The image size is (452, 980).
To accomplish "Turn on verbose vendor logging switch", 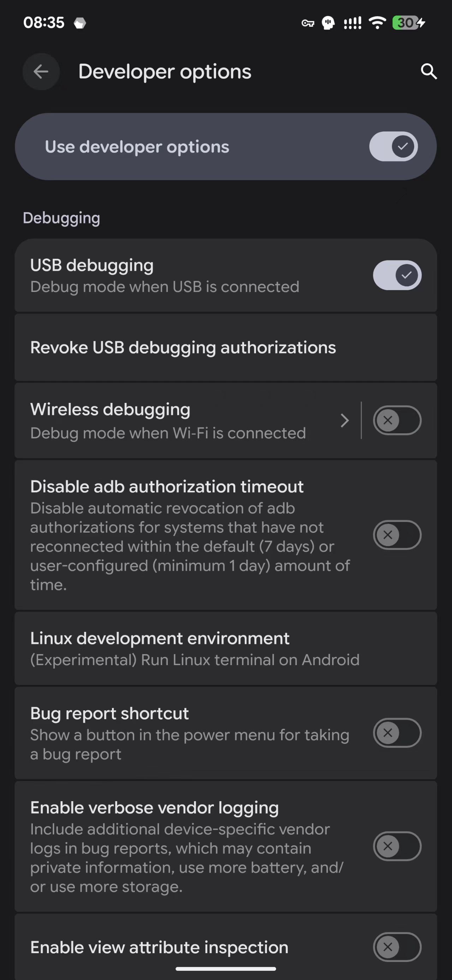I will pos(397,846).
